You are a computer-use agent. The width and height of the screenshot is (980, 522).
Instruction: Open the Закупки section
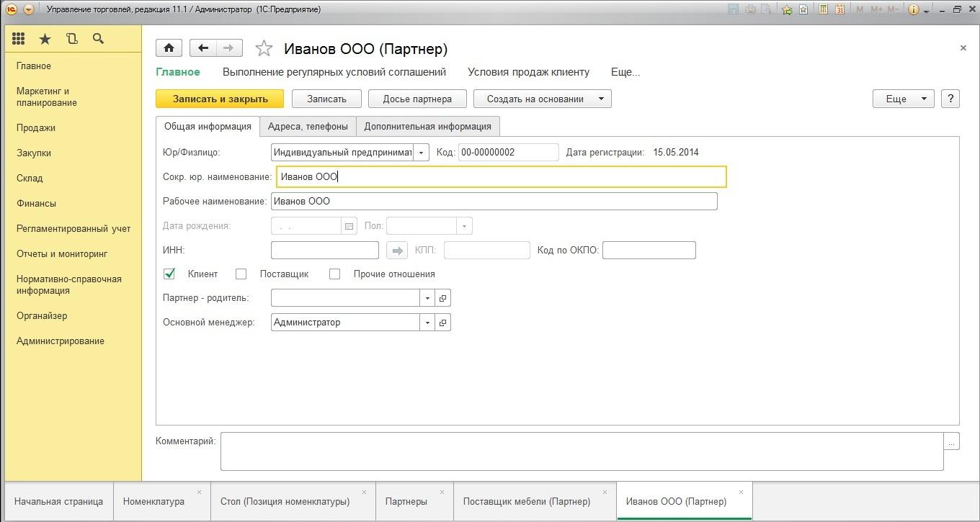click(x=34, y=153)
